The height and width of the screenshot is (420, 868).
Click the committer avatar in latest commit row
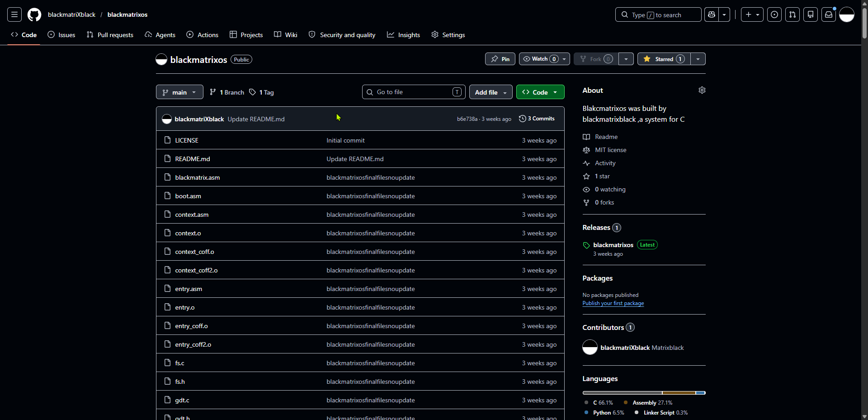pyautogui.click(x=167, y=119)
